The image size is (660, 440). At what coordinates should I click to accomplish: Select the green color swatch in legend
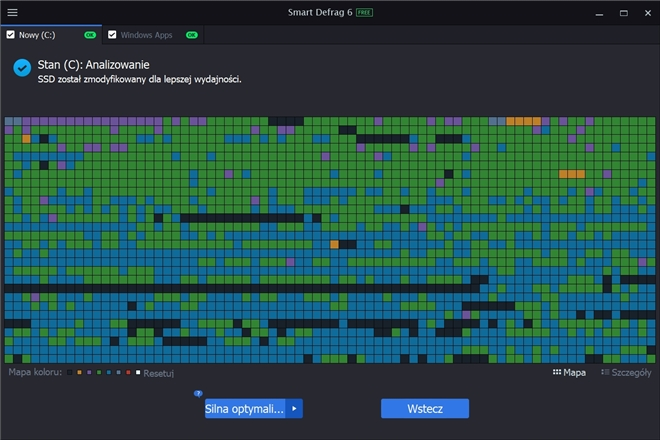[99, 373]
